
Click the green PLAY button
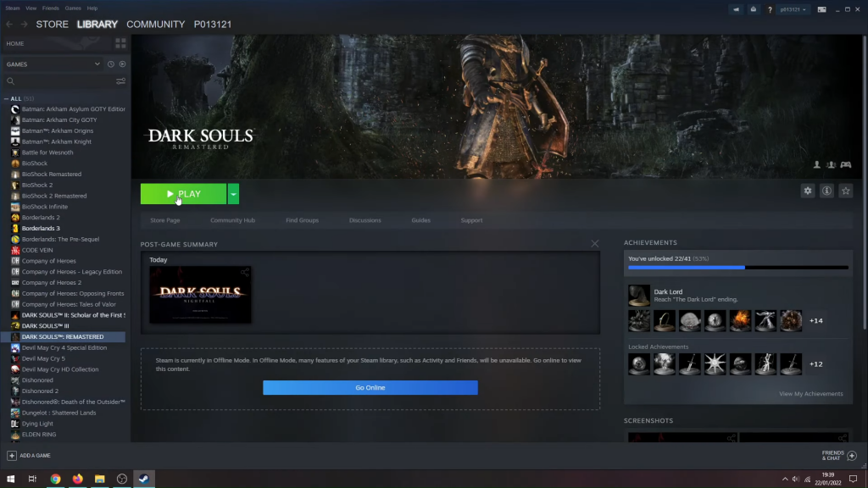click(183, 194)
